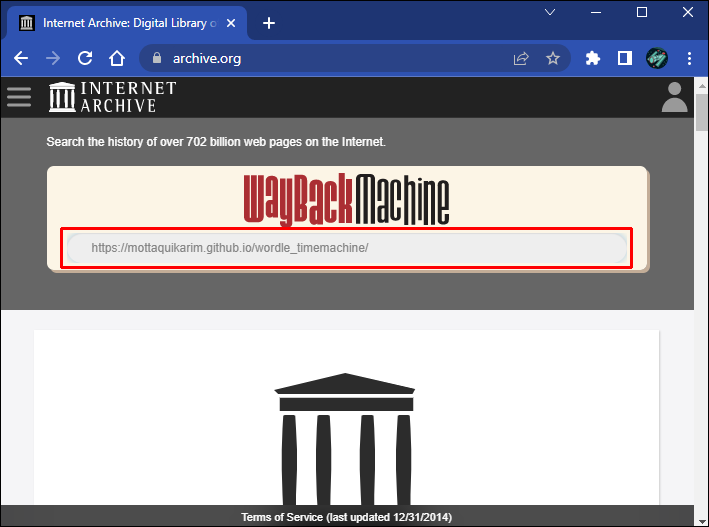Screen dimensions: 709x527
Task: Click the browser Back arrow
Action: [x=21, y=58]
